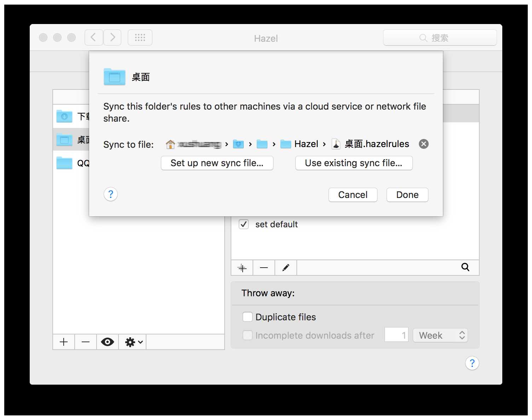Click the 桌面.hazelrules file in the path
This screenshot has height=420, width=532.
[370, 144]
